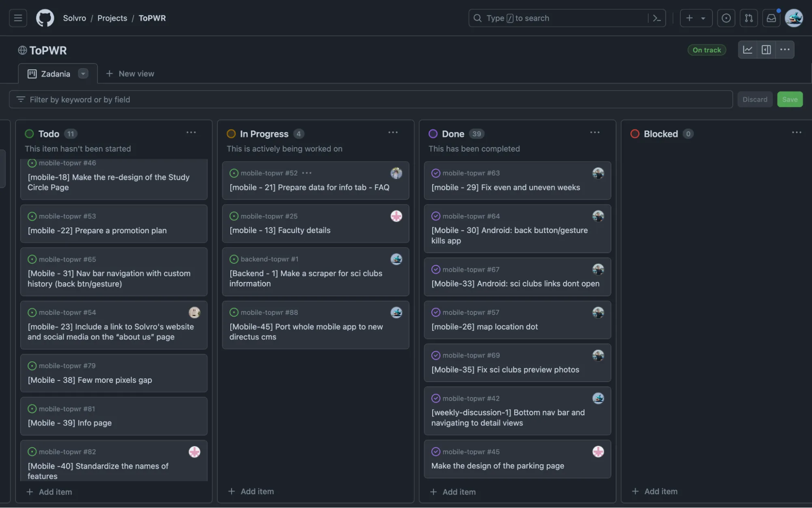Click the Blocked column red status circle
Image resolution: width=812 pixels, height=508 pixels.
coord(634,134)
